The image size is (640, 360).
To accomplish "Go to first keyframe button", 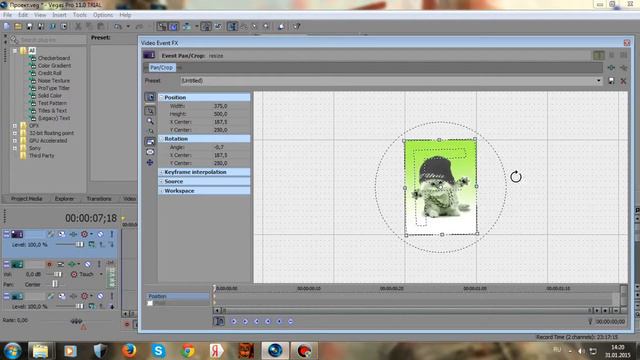I will coord(234,321).
